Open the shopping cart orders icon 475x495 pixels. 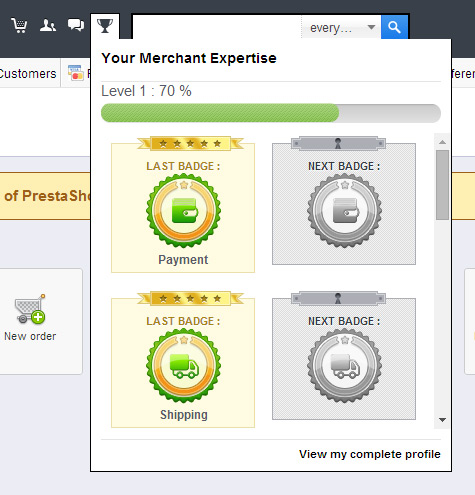pos(19,25)
